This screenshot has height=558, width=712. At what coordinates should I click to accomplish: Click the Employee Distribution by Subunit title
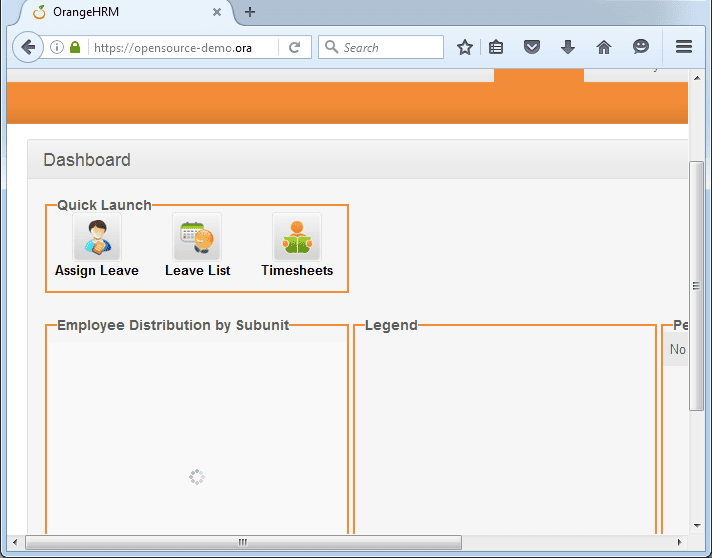point(173,325)
